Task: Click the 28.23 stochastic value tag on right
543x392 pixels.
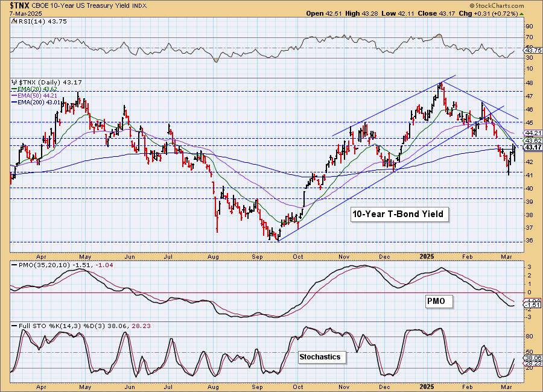Action: (533, 364)
